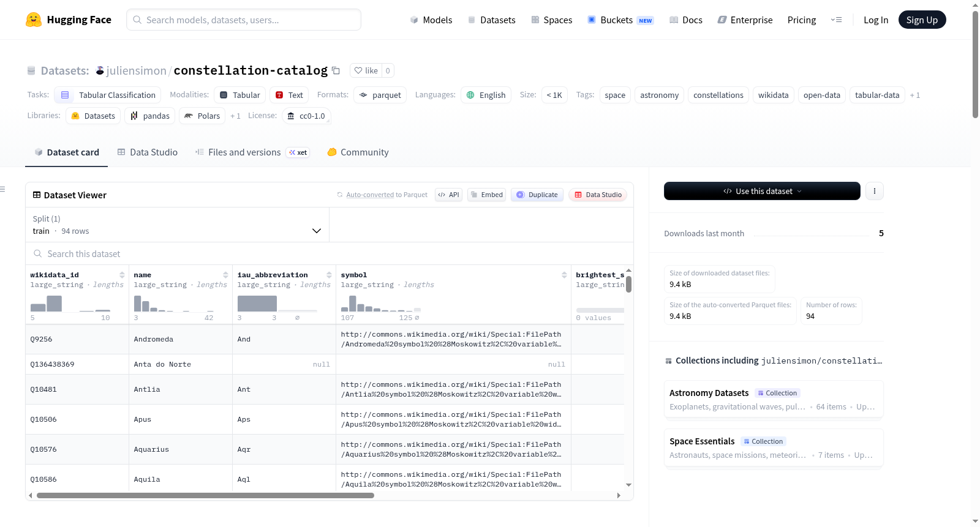Image resolution: width=980 pixels, height=527 pixels.
Task: Click the juliensimon avatar icon
Action: 100,70
